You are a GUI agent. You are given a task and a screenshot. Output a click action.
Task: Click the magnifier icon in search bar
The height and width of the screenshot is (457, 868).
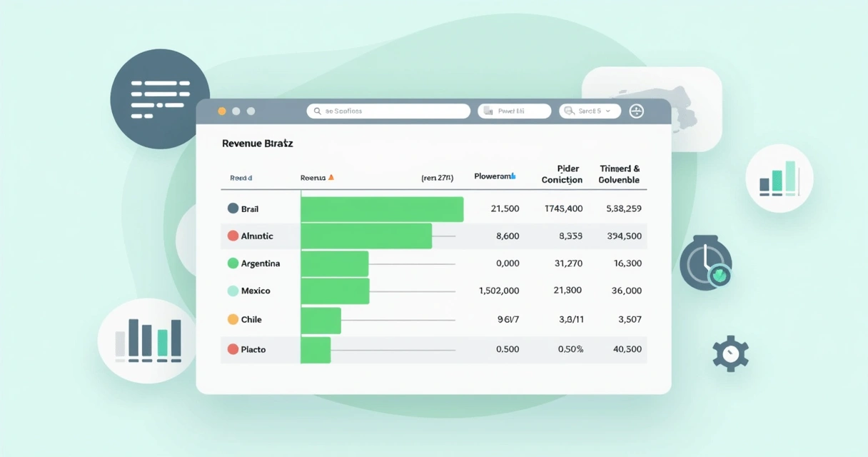317,111
